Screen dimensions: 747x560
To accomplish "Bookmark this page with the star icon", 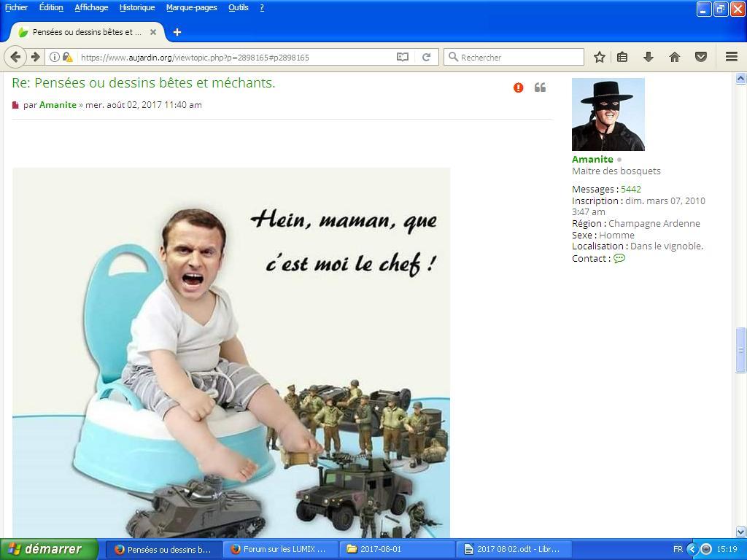I will click(599, 57).
